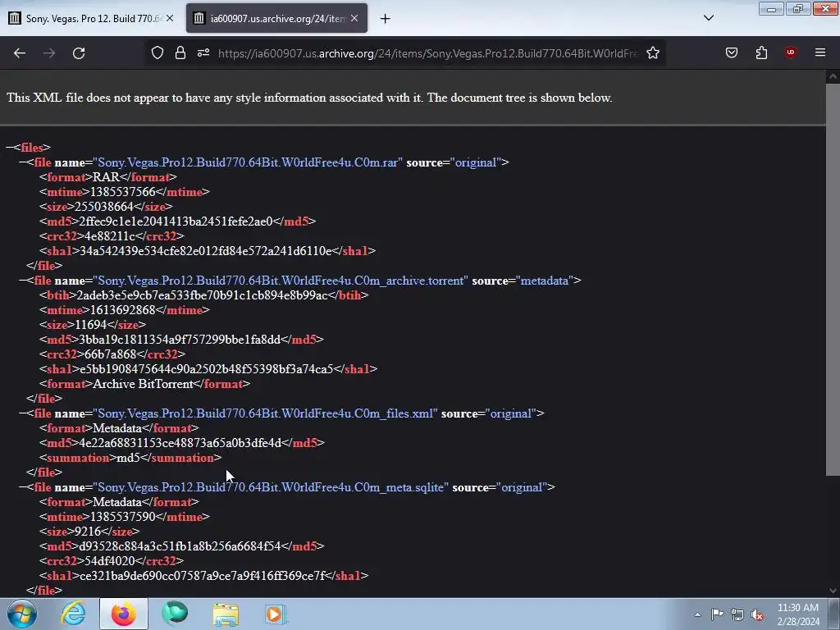Select the ia600907.us.archive.org tab

[276, 18]
